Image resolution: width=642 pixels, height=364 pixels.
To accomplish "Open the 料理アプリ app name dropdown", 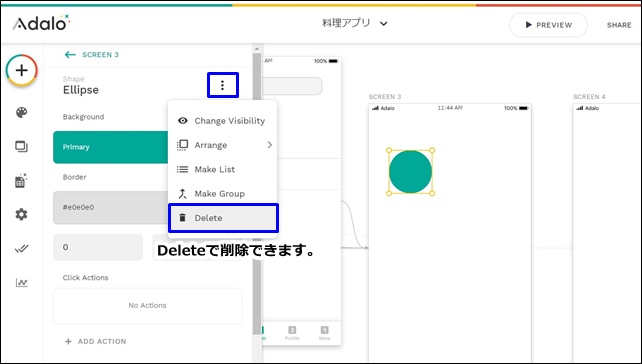I will pos(355,23).
